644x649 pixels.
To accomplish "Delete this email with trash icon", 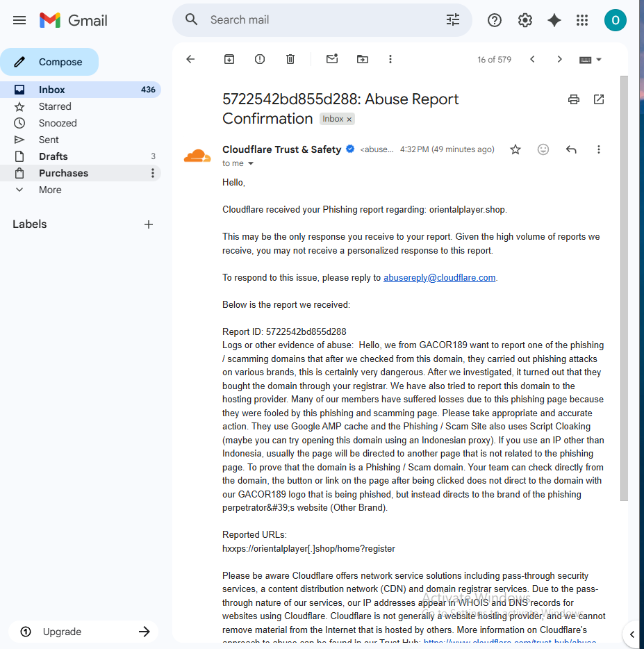I will 290,59.
